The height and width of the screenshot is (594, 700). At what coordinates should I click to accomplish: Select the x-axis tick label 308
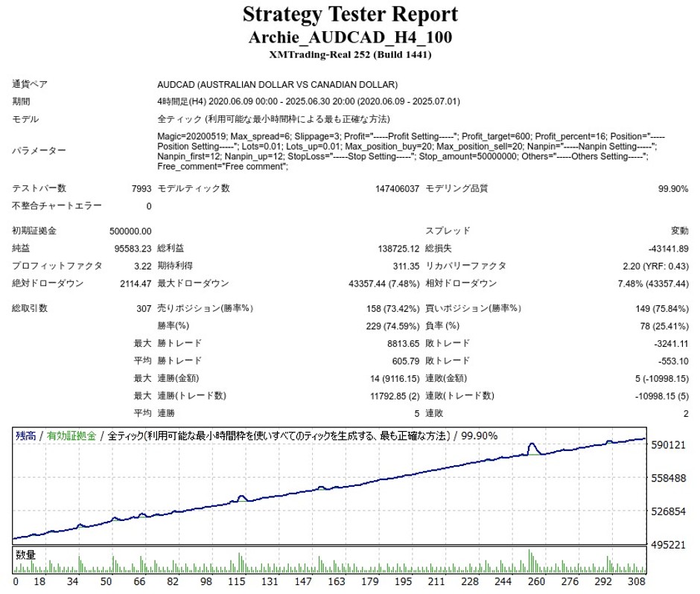[636, 581]
